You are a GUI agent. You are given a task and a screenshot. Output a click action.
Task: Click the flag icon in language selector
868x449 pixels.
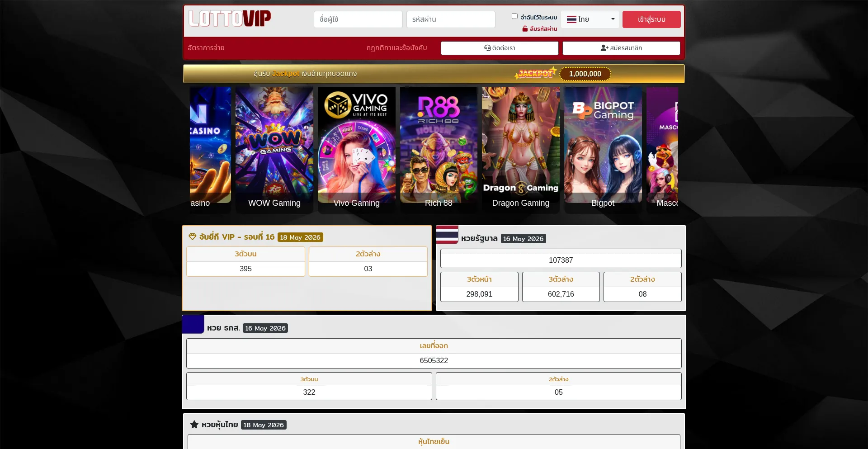571,19
